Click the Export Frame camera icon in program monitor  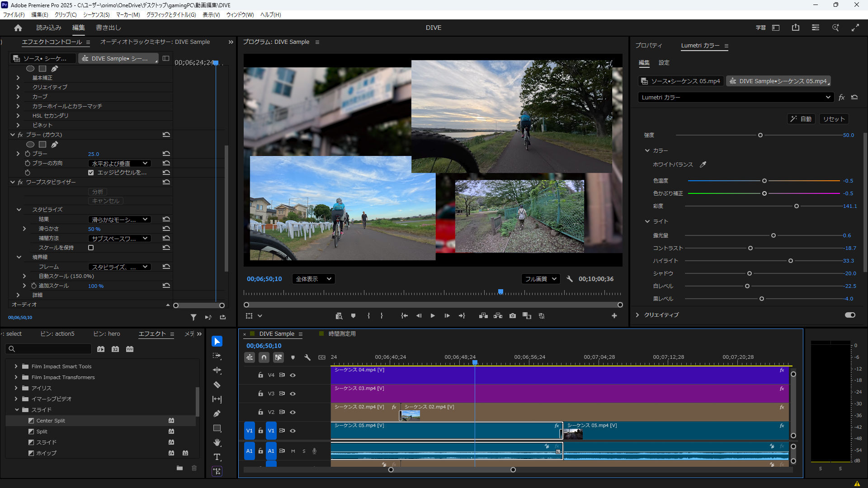(512, 316)
